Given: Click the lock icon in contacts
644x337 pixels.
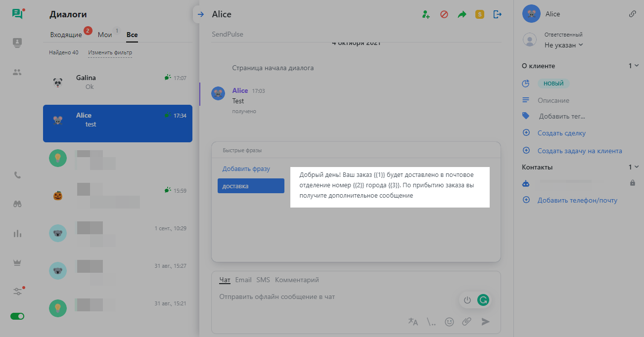Looking at the screenshot, I should 632,183.
